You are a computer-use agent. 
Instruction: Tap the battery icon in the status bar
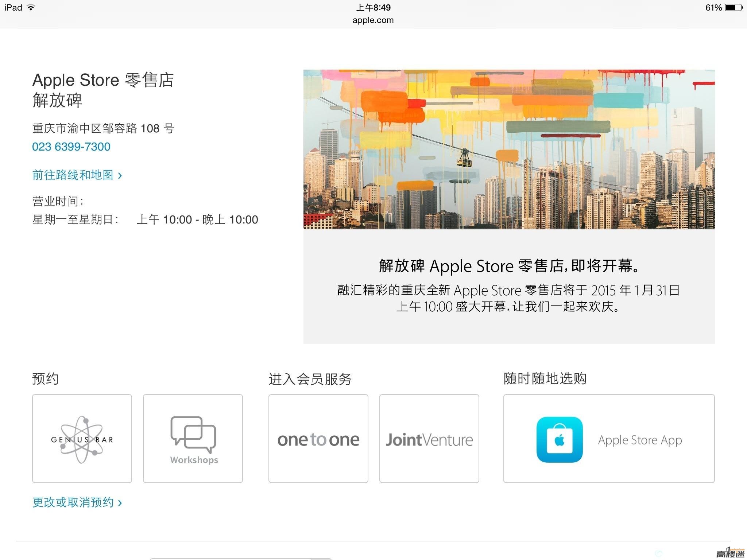pyautogui.click(x=734, y=7)
